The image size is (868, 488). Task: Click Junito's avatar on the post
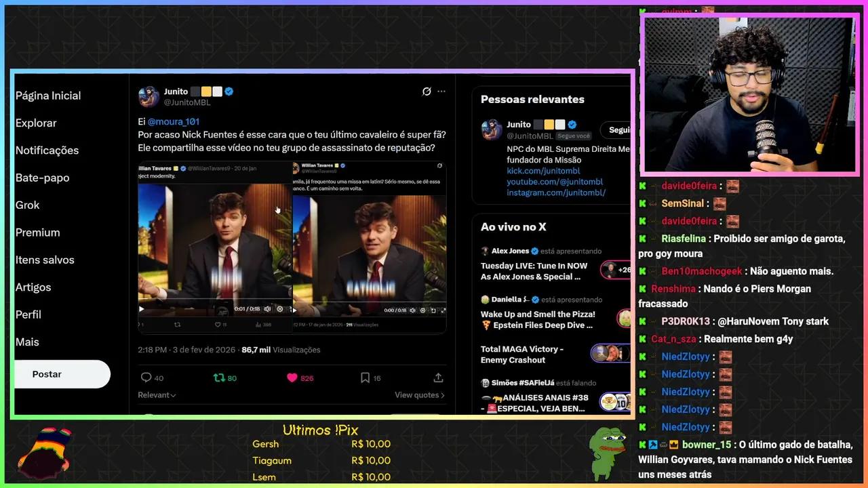149,96
